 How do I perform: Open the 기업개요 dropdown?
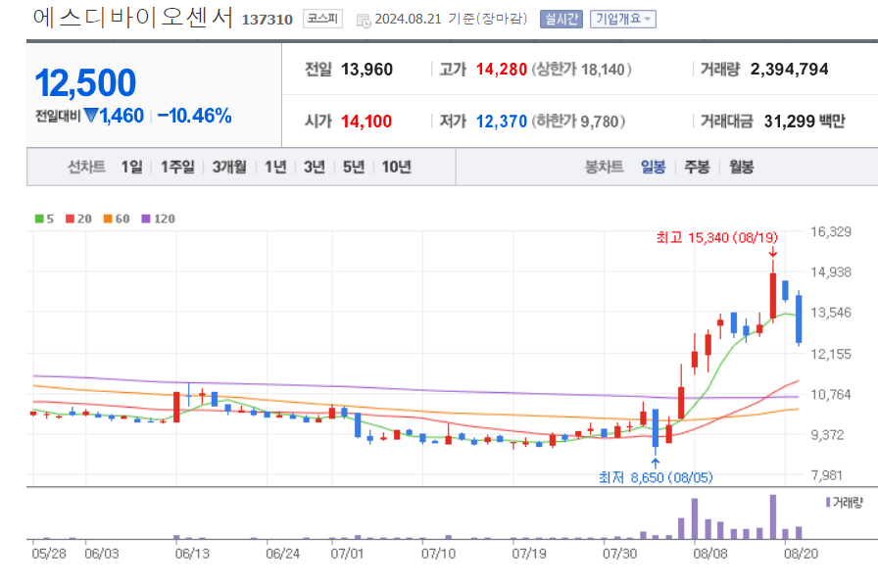click(623, 18)
